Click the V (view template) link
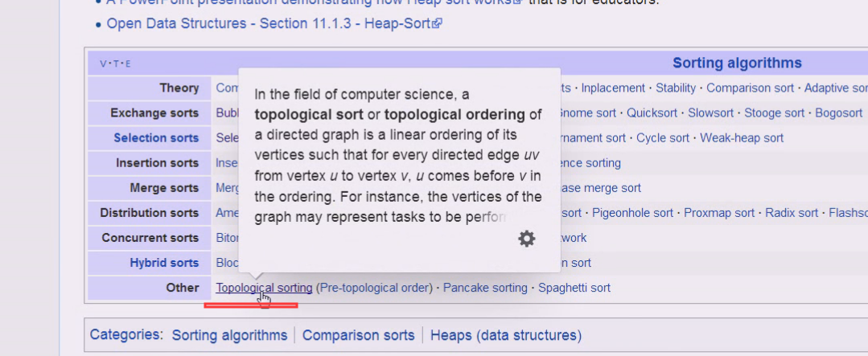Screen dimensions: 868x356 tap(103, 64)
